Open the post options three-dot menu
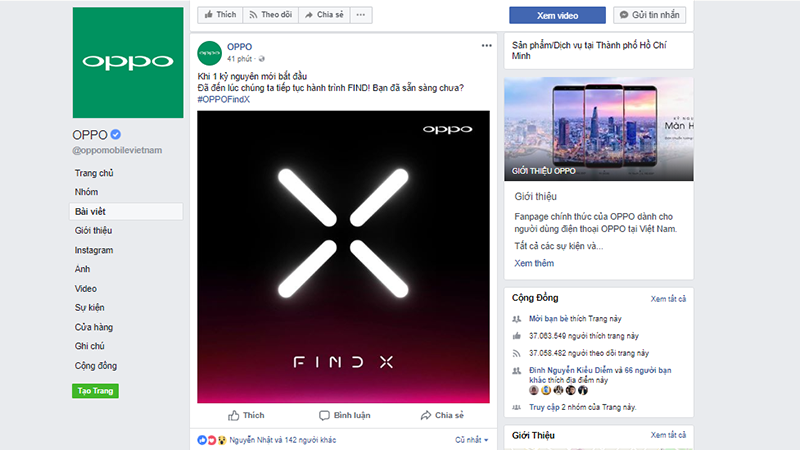 486,46
